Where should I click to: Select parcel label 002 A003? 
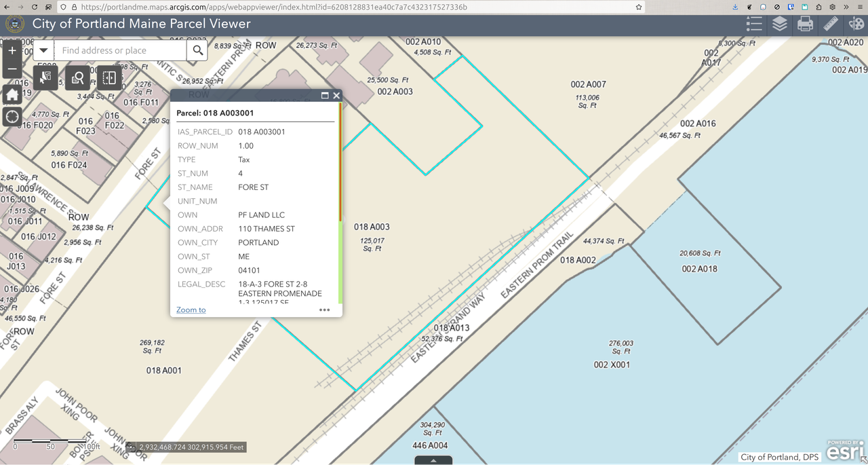tap(395, 91)
